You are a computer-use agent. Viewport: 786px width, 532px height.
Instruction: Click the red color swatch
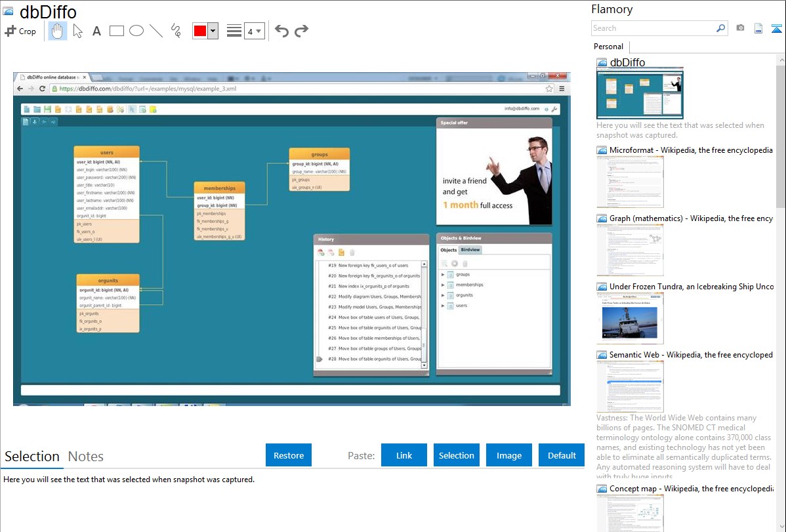(x=200, y=31)
